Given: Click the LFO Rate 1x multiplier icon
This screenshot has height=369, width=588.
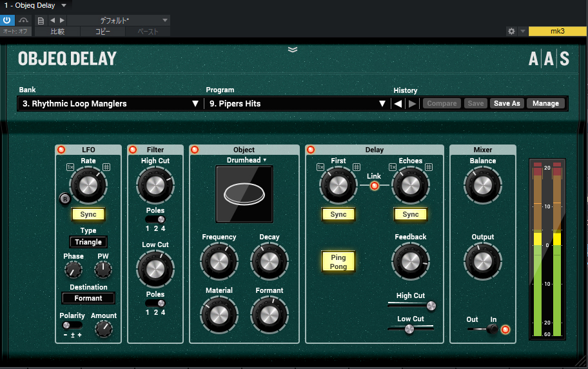Looking at the screenshot, I should (x=70, y=167).
